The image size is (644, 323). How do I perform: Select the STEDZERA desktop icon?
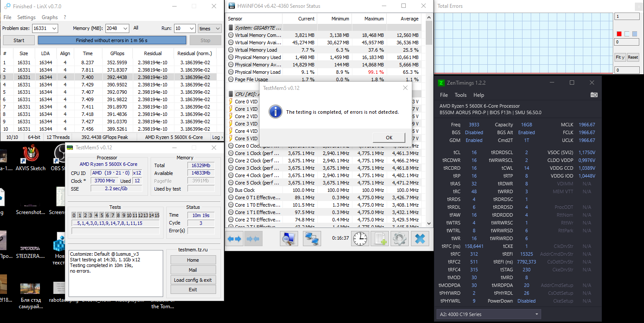click(x=30, y=248)
